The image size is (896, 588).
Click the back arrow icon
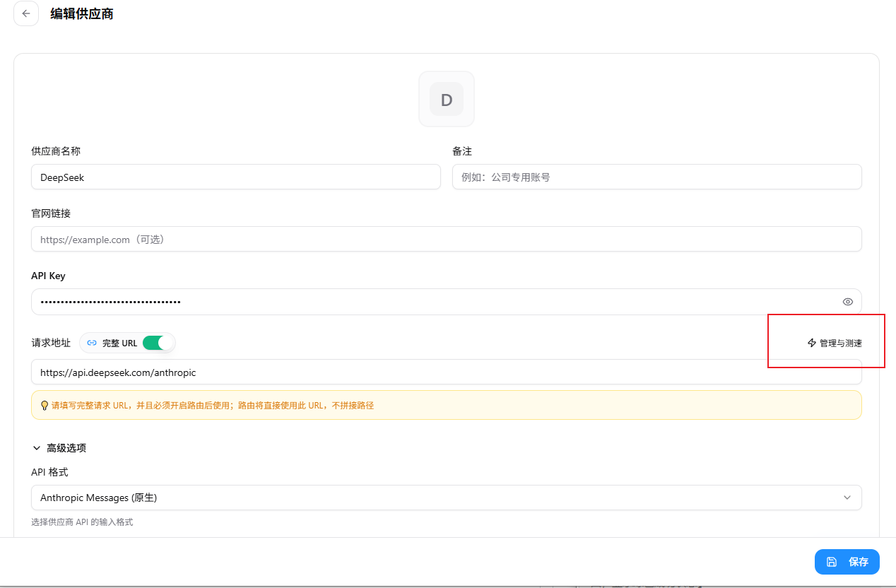[x=26, y=13]
